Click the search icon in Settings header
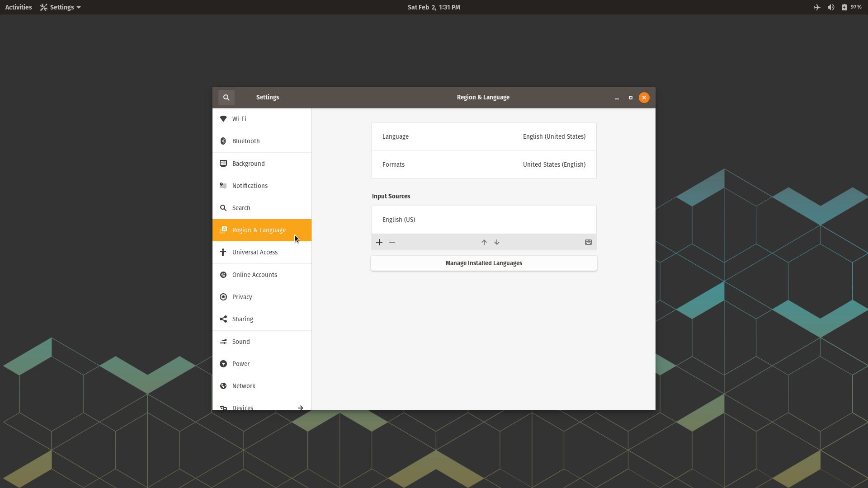The height and width of the screenshot is (488, 868). (226, 98)
